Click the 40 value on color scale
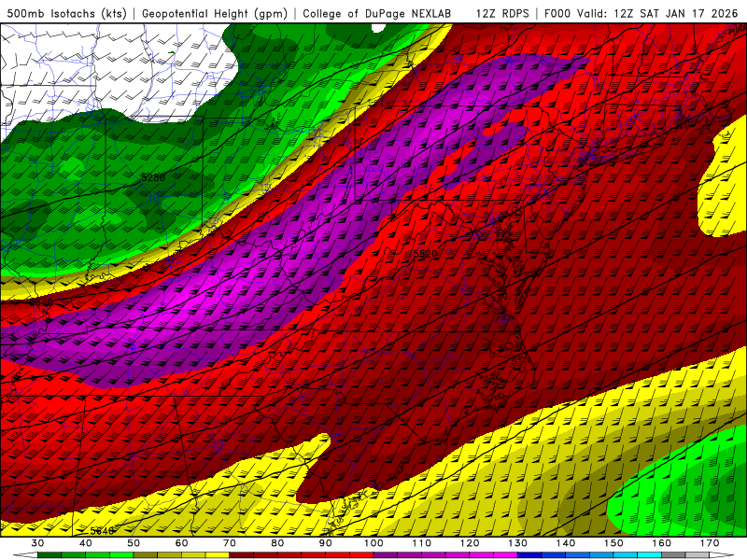Screen dimensions: 747x560 (85, 543)
